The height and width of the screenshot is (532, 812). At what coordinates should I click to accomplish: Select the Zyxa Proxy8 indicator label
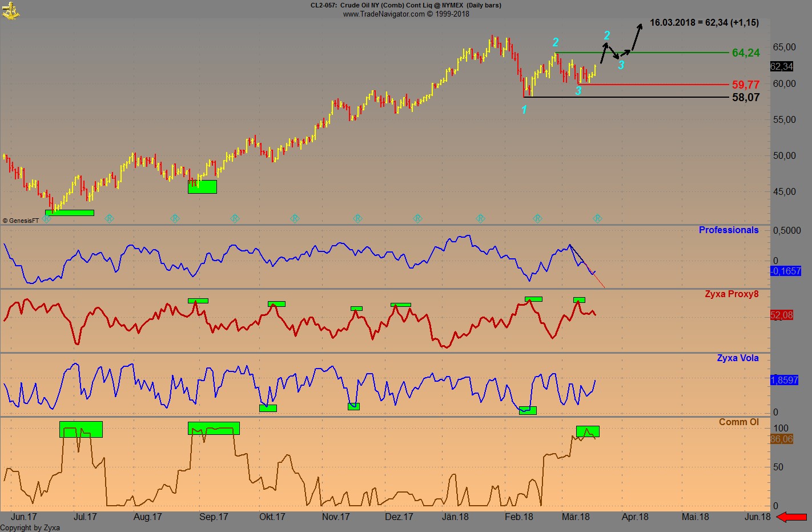[731, 294]
